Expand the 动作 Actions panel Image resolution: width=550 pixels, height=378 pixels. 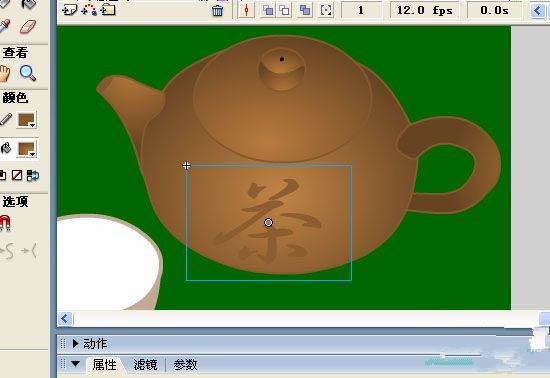point(75,344)
